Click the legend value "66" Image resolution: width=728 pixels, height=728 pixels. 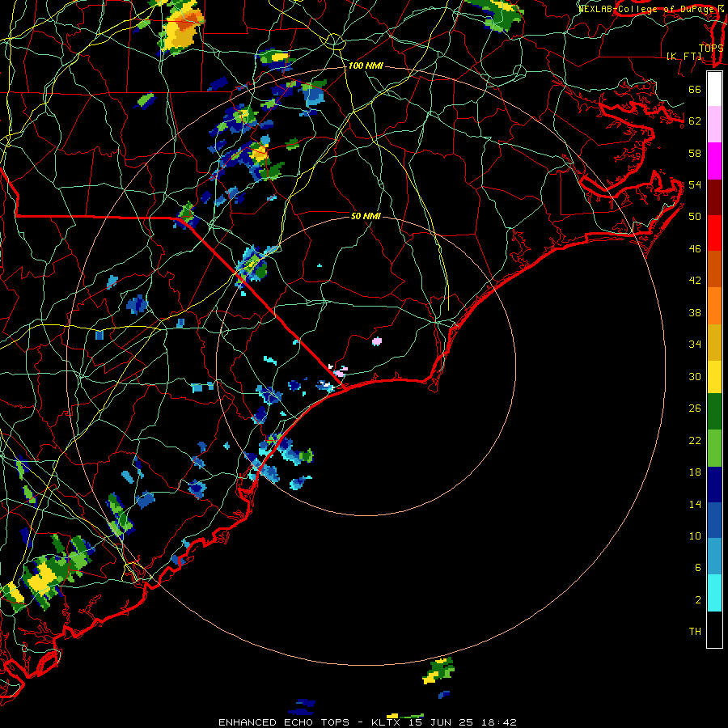point(695,89)
